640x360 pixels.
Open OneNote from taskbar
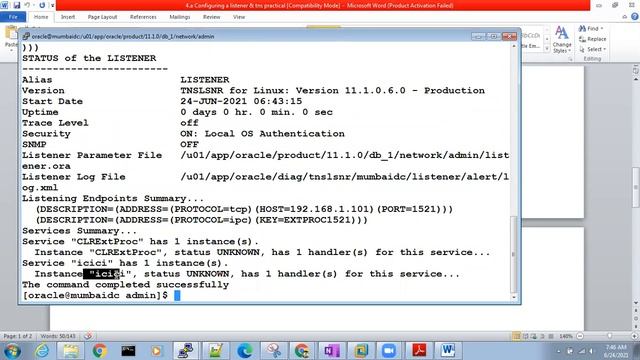(332, 351)
